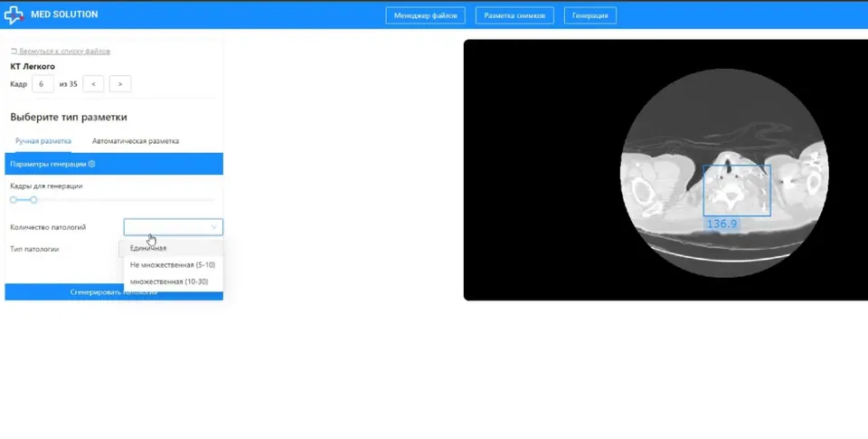This screenshot has width=868, height=439.
Task: Click the Выберите тип разметки heading
Action: (69, 117)
